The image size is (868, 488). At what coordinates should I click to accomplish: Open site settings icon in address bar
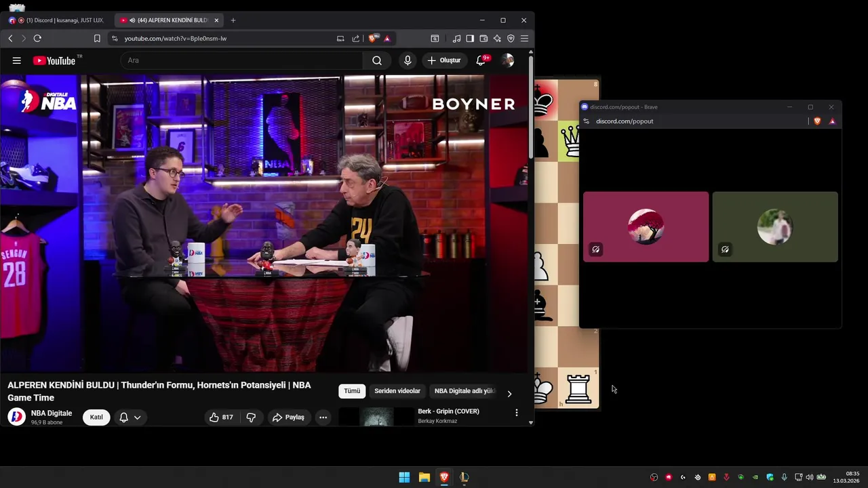pos(115,39)
